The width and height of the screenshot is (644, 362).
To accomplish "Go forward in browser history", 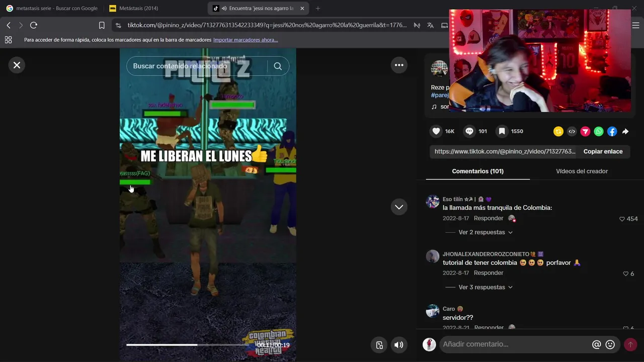I will [x=21, y=25].
